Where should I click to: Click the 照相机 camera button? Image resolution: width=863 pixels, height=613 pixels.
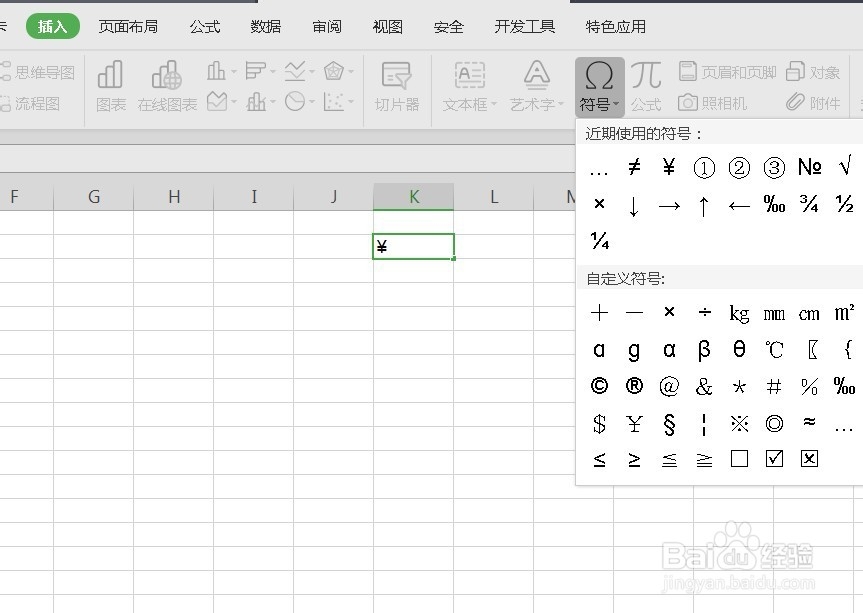point(712,103)
